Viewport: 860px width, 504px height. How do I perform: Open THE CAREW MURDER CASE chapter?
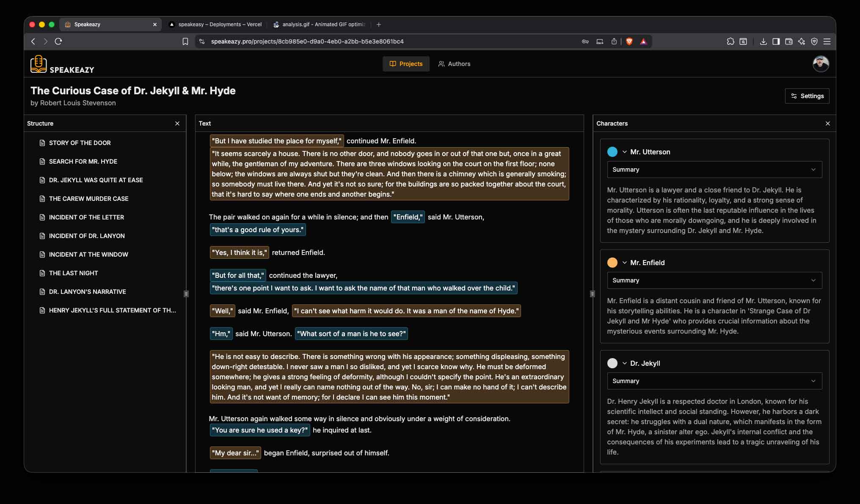pyautogui.click(x=88, y=199)
